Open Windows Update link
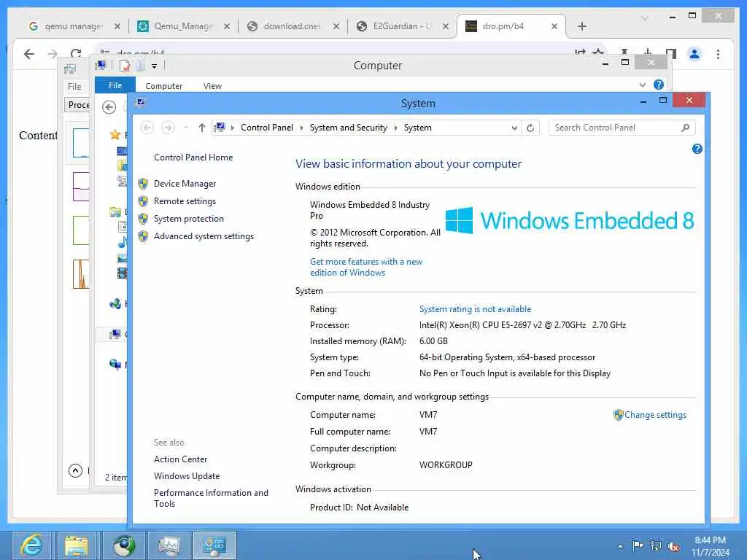The image size is (747, 560). pos(187,476)
